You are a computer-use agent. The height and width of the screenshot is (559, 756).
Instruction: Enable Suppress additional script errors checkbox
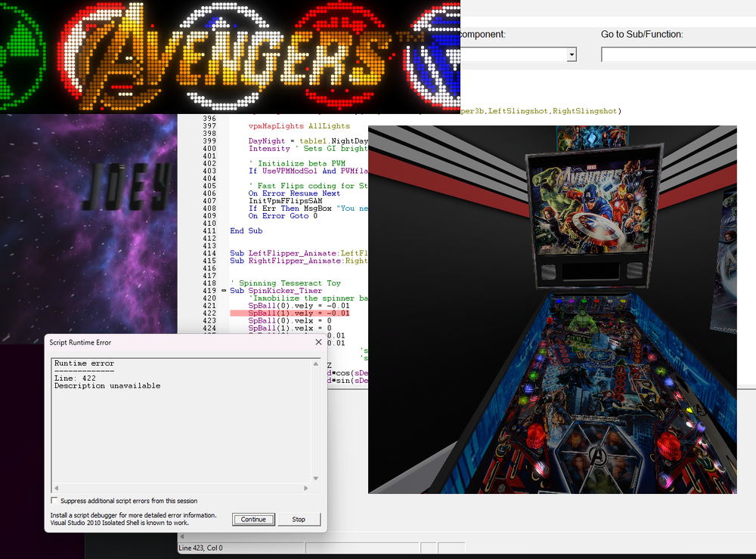(54, 501)
